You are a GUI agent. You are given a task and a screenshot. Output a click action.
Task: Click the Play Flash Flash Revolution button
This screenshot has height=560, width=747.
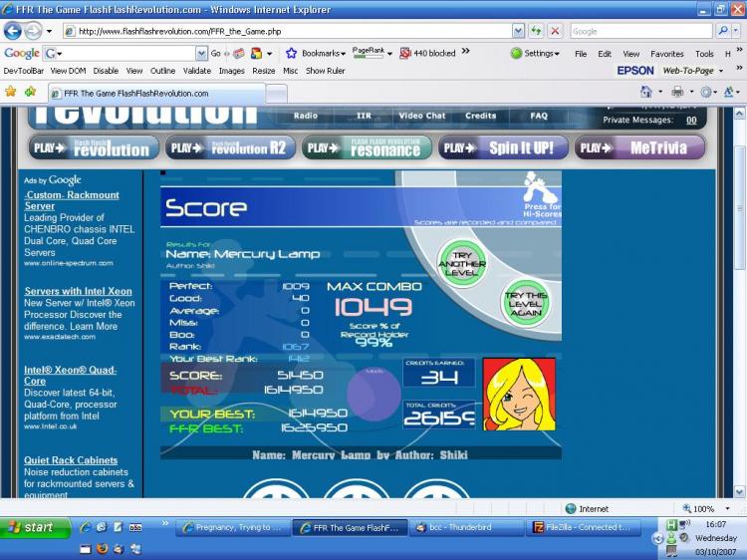pos(94,147)
